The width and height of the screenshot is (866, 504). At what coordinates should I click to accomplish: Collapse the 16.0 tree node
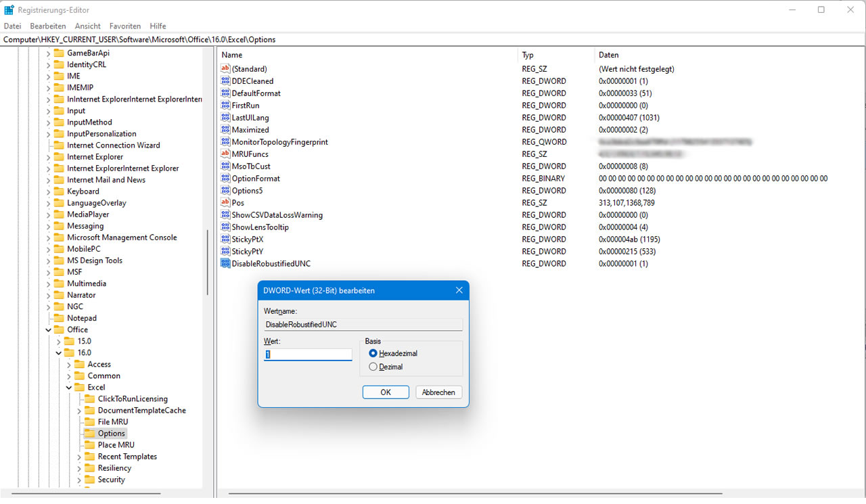pos(58,353)
